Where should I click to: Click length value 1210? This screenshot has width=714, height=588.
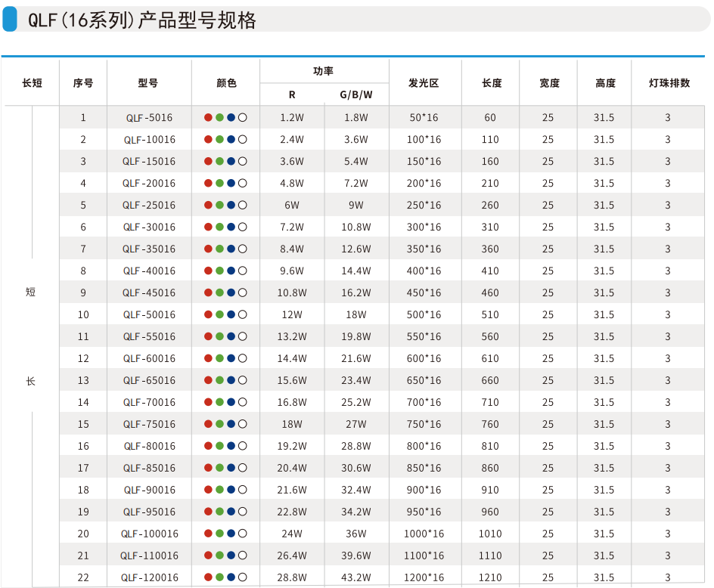coord(490,578)
